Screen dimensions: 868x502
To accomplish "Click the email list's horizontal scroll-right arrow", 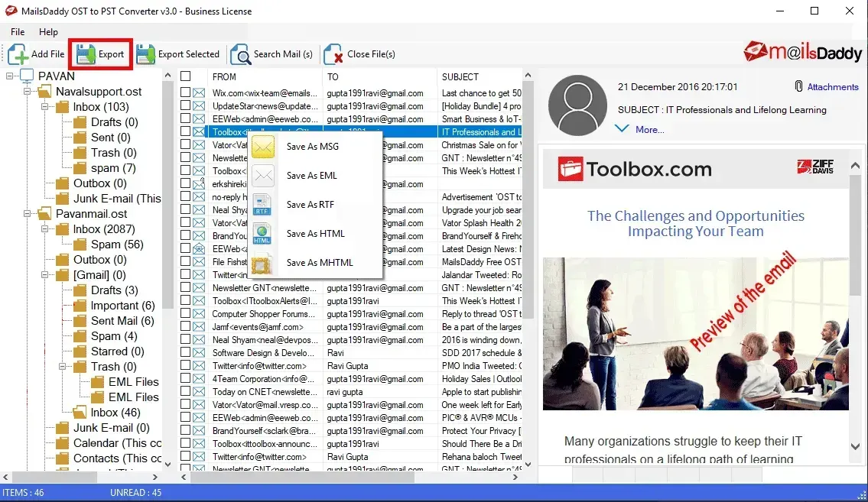I will [515, 477].
